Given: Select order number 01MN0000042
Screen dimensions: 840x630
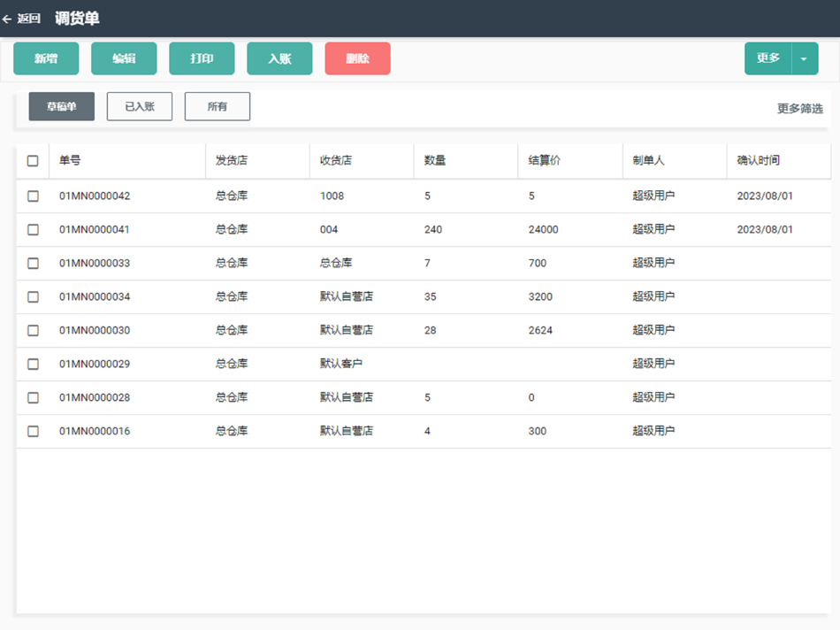Looking at the screenshot, I should (95, 196).
